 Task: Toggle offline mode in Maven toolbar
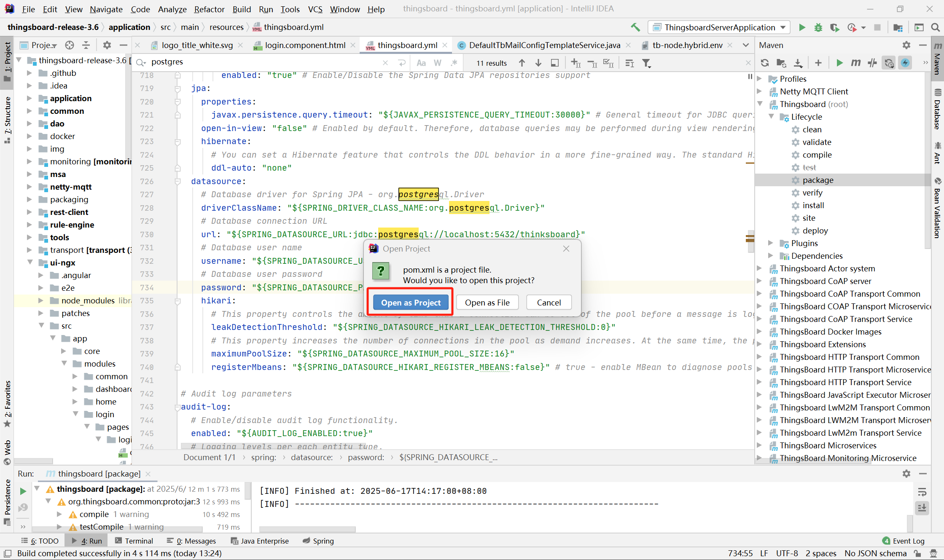[x=872, y=63]
